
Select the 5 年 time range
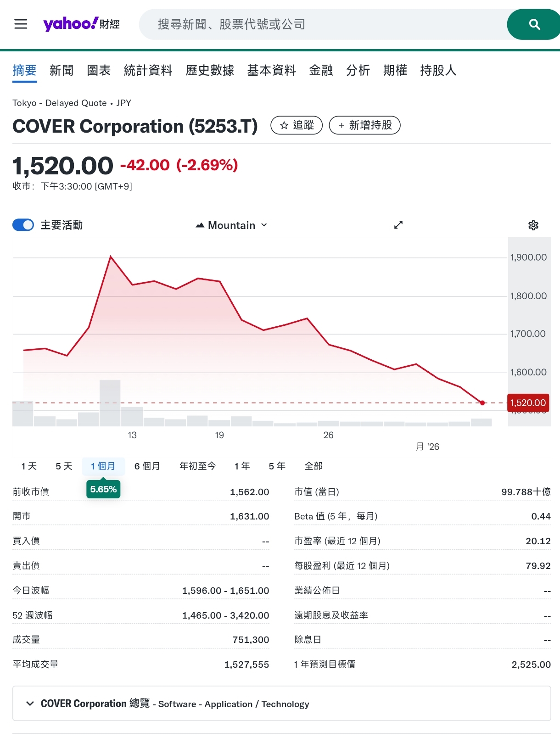click(277, 466)
